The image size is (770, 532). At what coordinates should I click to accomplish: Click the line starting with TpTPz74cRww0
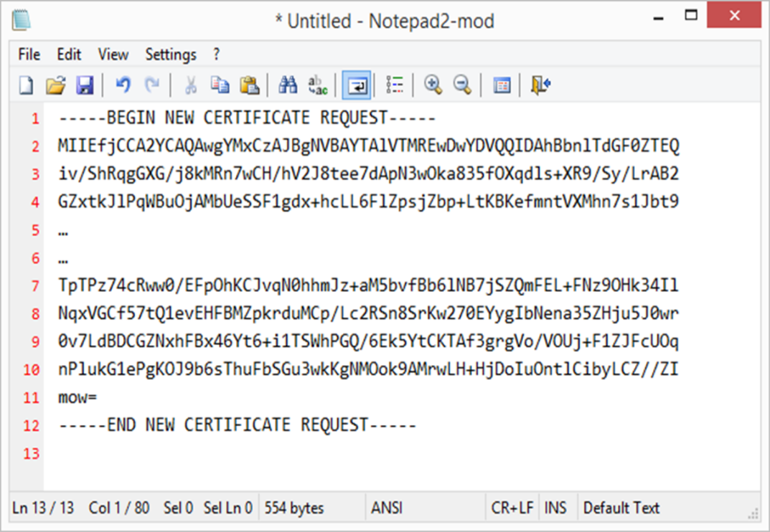pos(368,285)
